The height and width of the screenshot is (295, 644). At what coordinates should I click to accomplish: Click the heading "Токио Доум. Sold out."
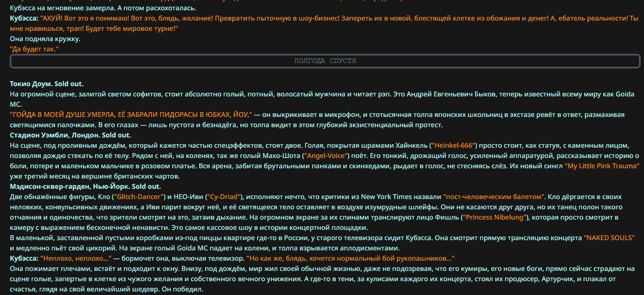47,84
